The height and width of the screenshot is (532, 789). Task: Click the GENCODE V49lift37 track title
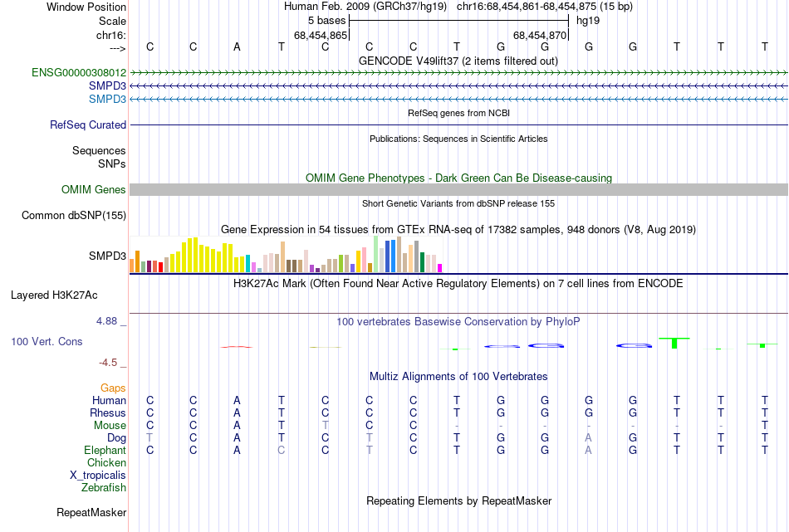[458, 61]
